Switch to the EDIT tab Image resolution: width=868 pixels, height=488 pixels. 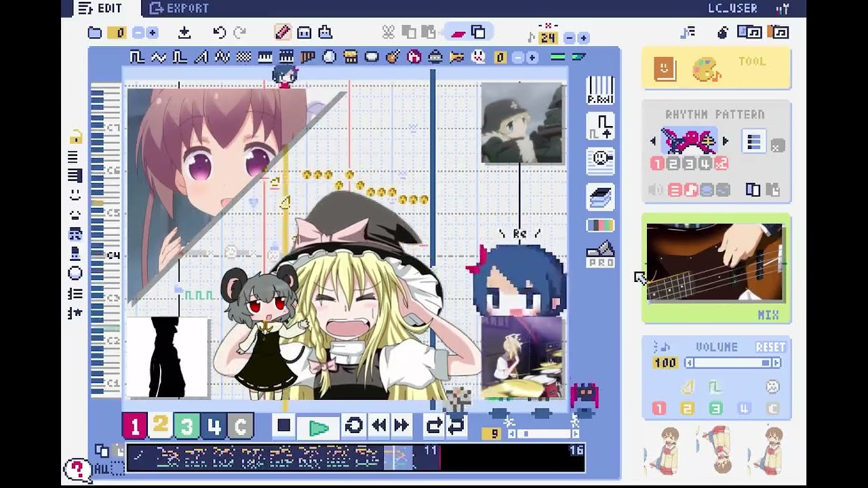click(x=100, y=8)
